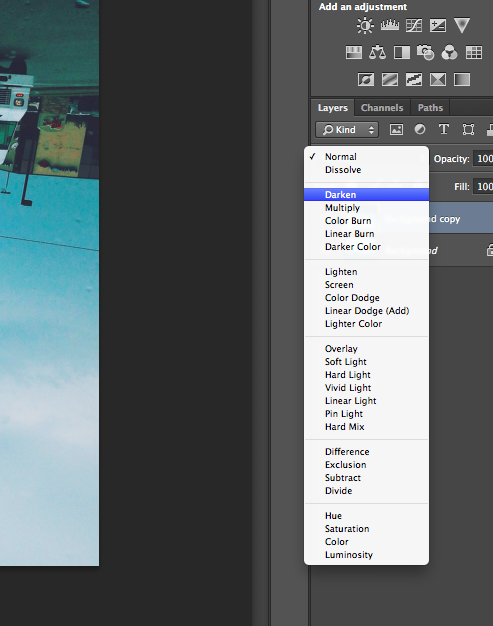This screenshot has height=626, width=493.
Task: Add a Posterize adjustment
Action: point(390,79)
